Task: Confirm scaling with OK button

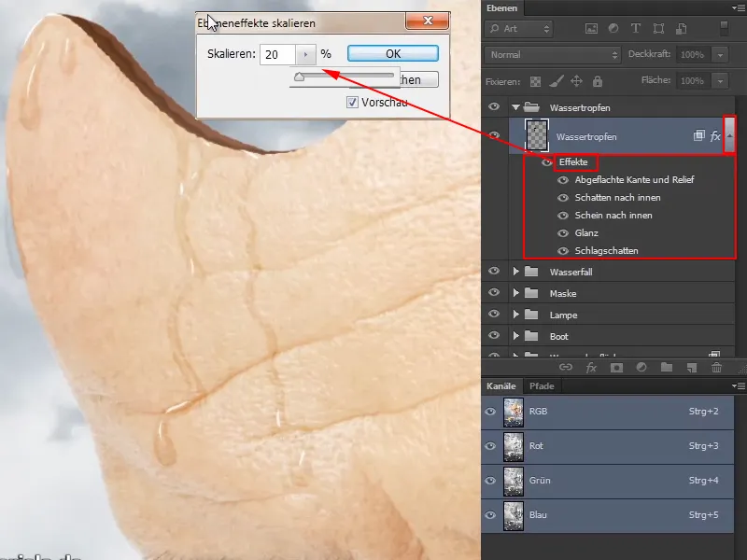Action: click(393, 54)
